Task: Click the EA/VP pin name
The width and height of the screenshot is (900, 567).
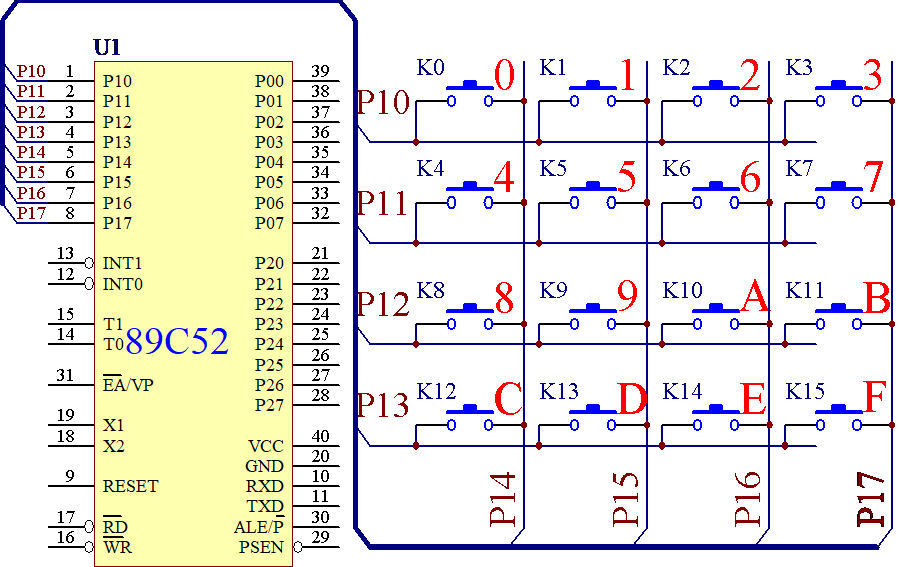Action: 128,383
